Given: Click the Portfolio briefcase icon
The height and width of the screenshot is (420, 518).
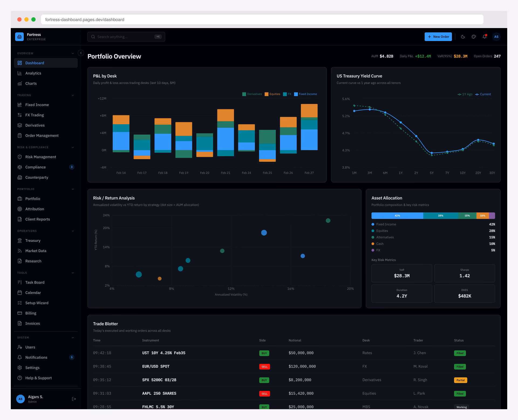Looking at the screenshot, I should click(20, 199).
